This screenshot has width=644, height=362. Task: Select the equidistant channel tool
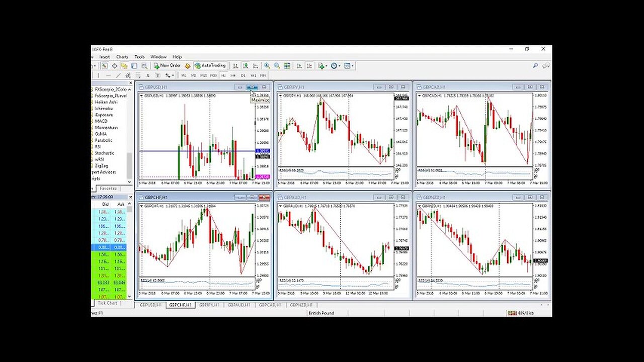coord(128,75)
